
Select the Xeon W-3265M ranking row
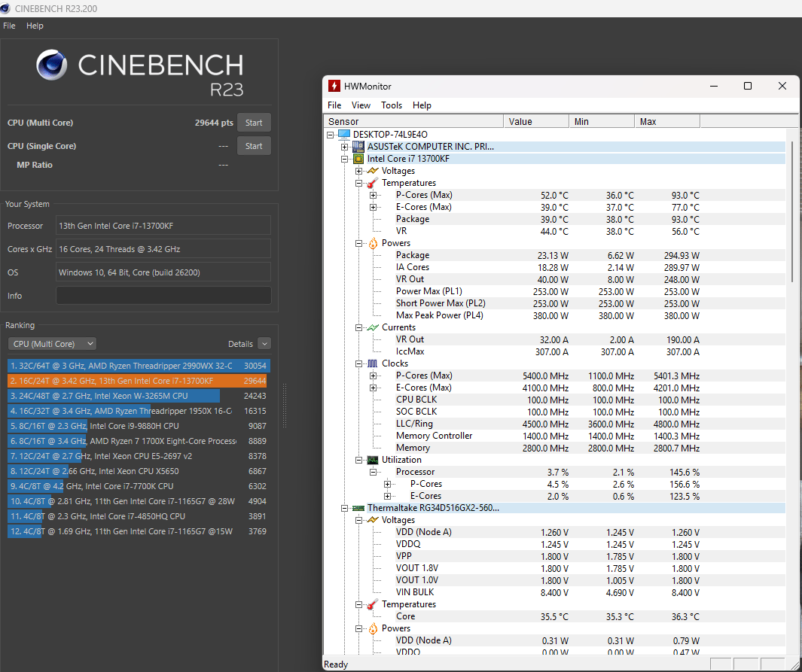coord(139,396)
